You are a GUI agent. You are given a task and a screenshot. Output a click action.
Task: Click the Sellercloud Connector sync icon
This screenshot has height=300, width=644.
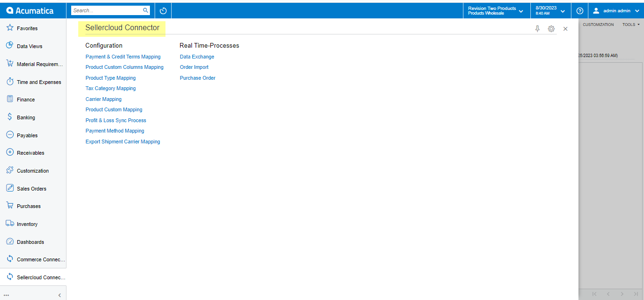pos(9,277)
